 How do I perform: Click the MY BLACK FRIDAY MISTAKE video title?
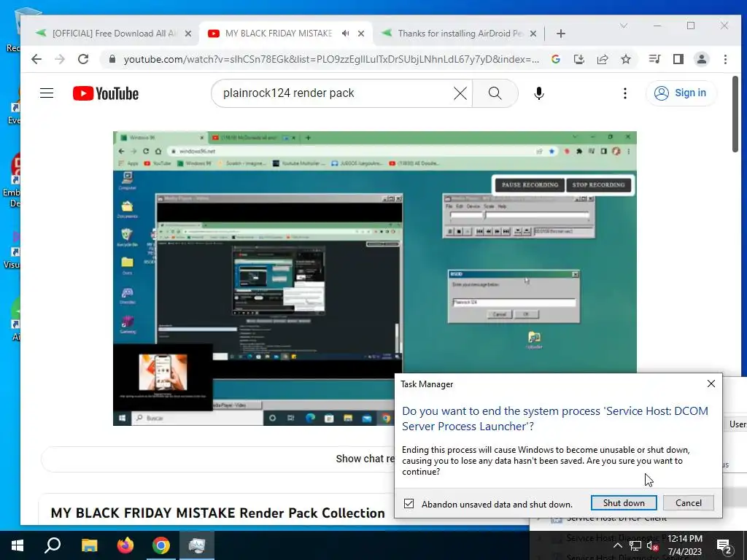(x=217, y=513)
